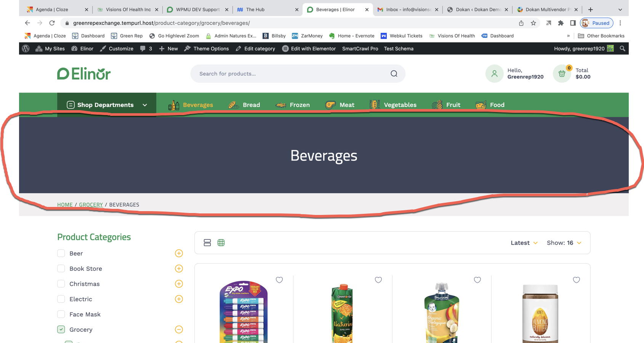Open Theme Options in admin bar

(x=207, y=48)
